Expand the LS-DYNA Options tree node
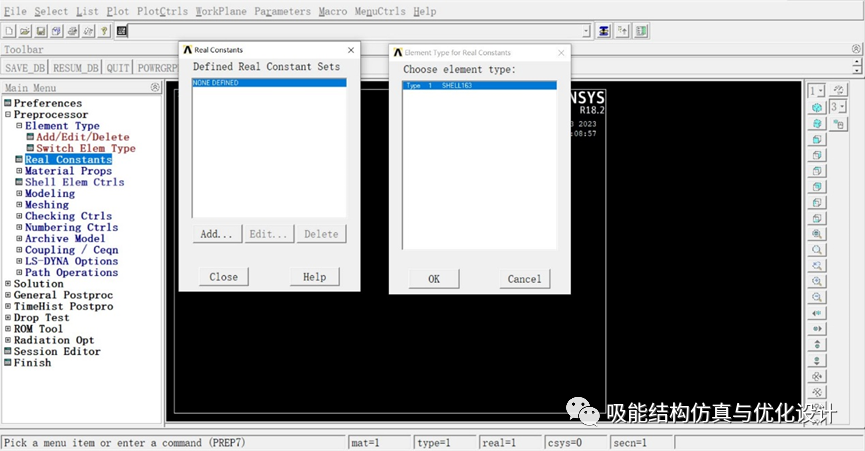This screenshot has height=451, width=865. pos(19,261)
